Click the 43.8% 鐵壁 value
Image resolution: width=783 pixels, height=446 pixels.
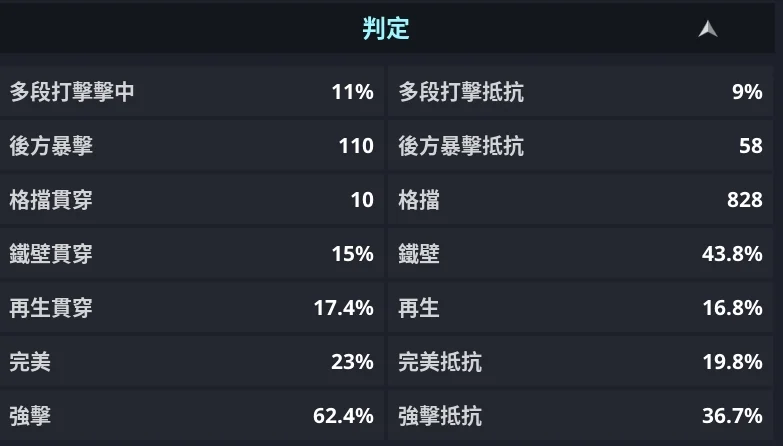pyautogui.click(x=732, y=254)
